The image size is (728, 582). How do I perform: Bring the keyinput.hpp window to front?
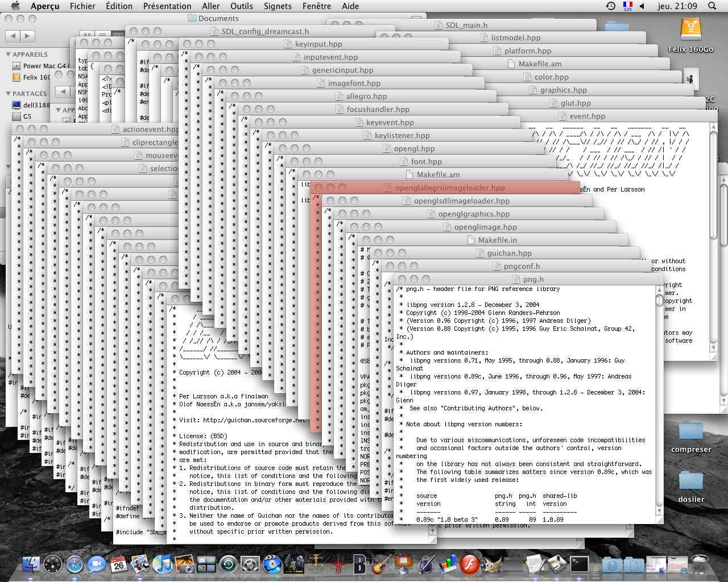(x=318, y=44)
